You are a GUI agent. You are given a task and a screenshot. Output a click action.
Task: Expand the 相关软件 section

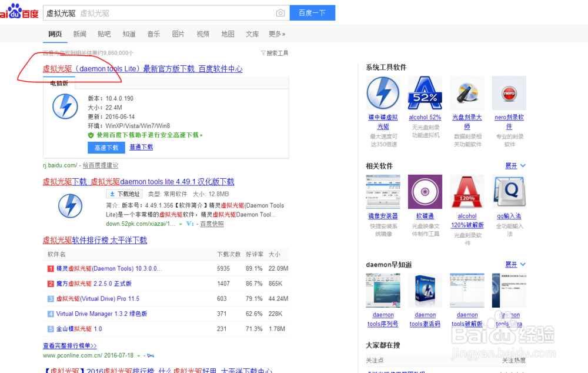coord(515,165)
